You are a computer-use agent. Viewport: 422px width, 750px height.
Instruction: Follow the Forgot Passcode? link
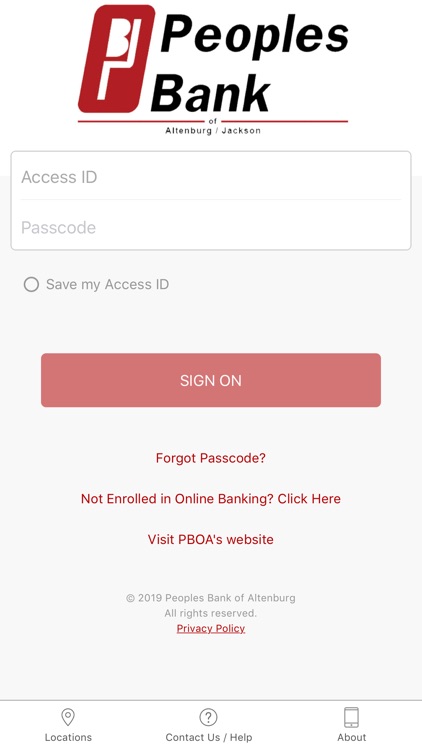click(x=211, y=458)
